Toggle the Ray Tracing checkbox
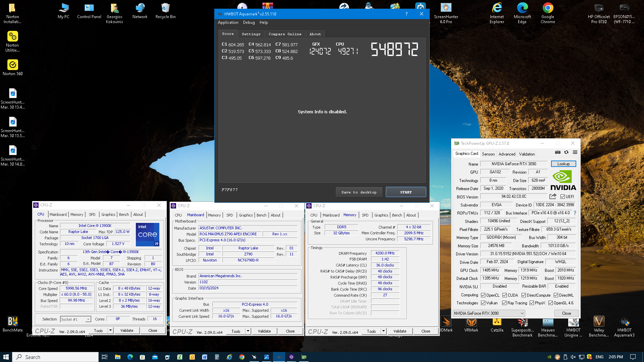 [x=504, y=303]
